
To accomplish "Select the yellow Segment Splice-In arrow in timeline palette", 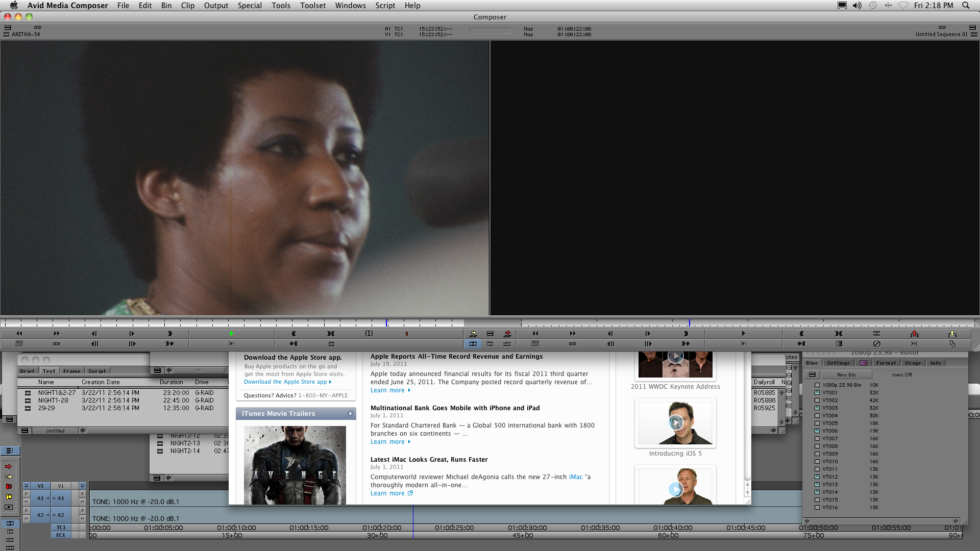I will tap(9, 477).
